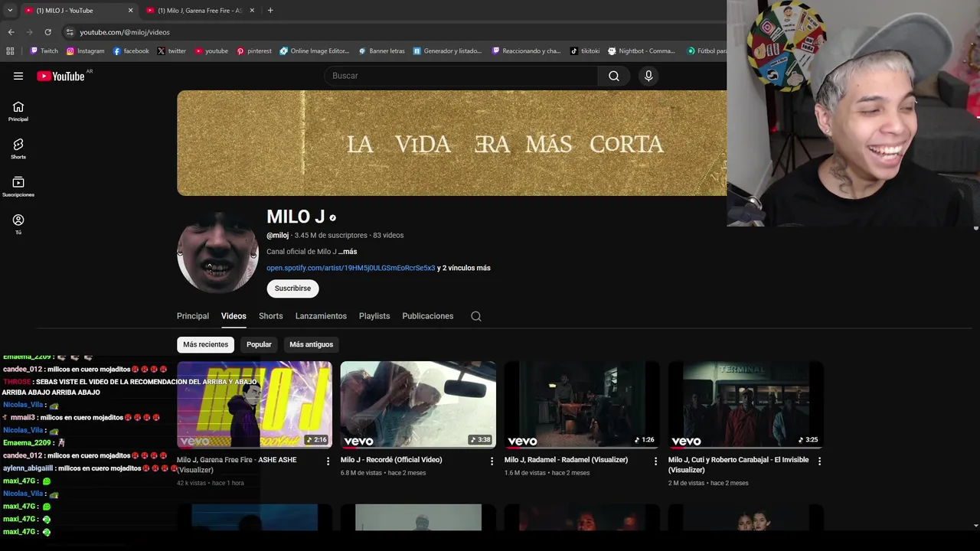This screenshot has height=551, width=980.
Task: Close the Milo J, Garena Free Fire tab
Action: [x=252, y=10]
